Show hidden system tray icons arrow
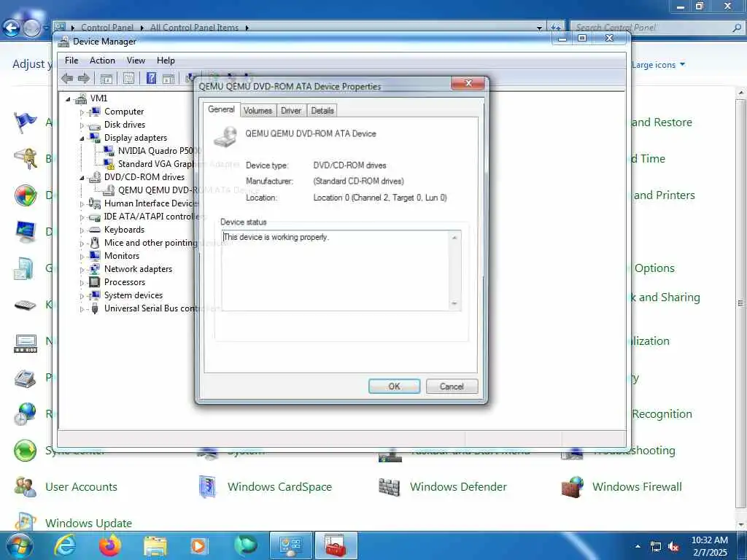Screen dimensions: 747x560 click(638, 546)
